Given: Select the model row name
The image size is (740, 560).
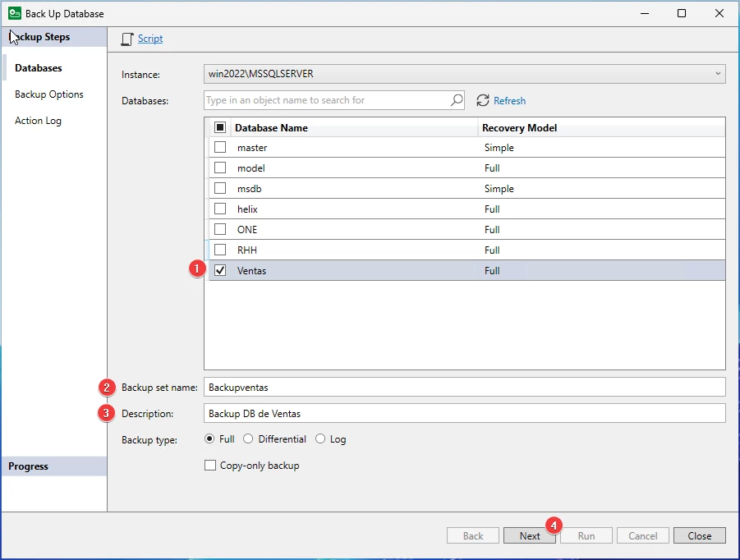Looking at the screenshot, I should click(x=251, y=168).
